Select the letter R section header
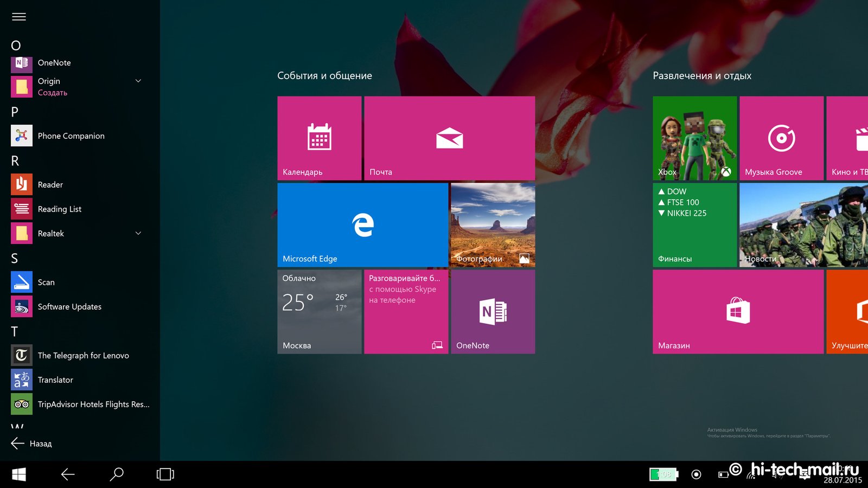 click(x=15, y=160)
